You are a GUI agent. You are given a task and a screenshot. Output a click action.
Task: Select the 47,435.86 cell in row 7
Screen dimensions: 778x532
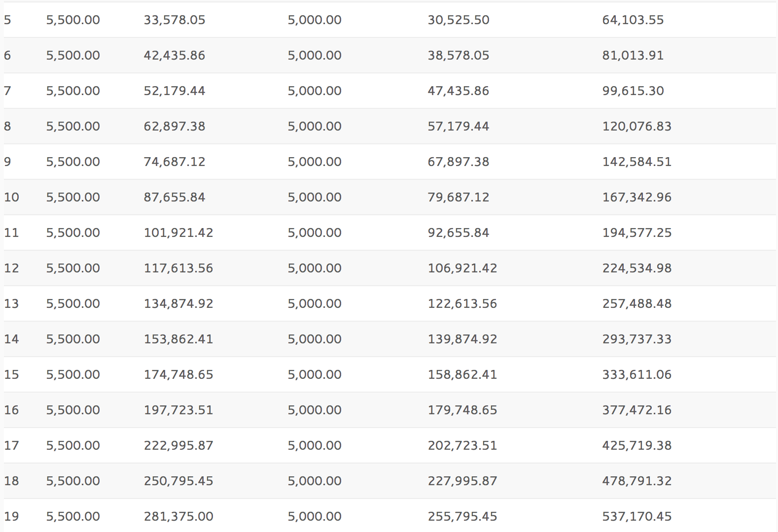click(459, 91)
